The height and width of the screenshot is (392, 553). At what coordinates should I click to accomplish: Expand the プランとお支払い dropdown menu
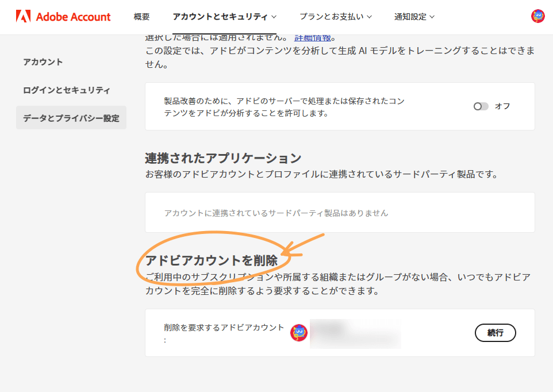click(335, 17)
